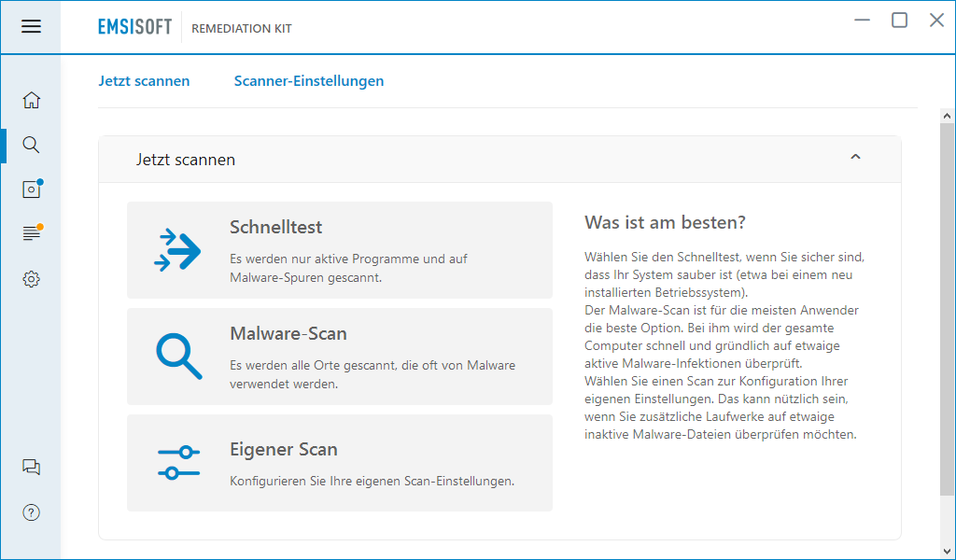The width and height of the screenshot is (956, 560).
Task: Maximize the Emsisoft window
Action: coord(899,21)
